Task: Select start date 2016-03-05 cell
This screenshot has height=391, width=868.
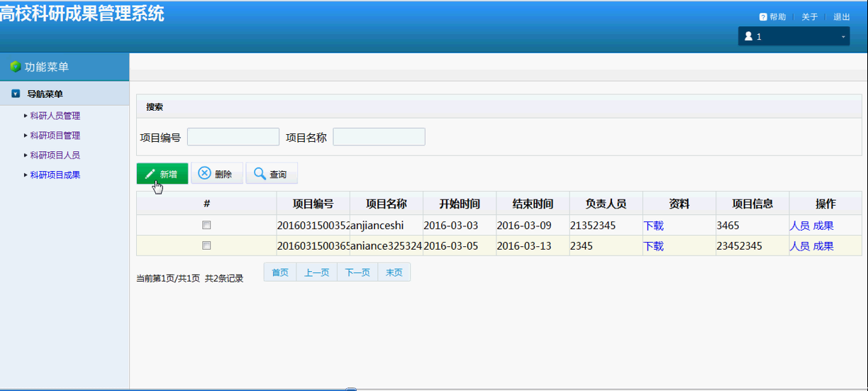Action: pyautogui.click(x=460, y=246)
